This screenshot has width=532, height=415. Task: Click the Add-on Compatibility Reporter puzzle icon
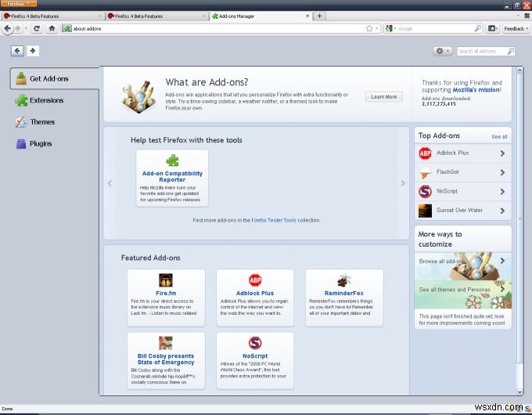click(172, 161)
